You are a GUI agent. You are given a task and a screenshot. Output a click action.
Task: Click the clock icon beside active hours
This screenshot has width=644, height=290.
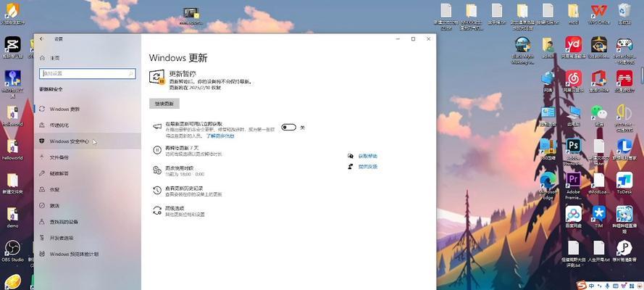pyautogui.click(x=157, y=170)
